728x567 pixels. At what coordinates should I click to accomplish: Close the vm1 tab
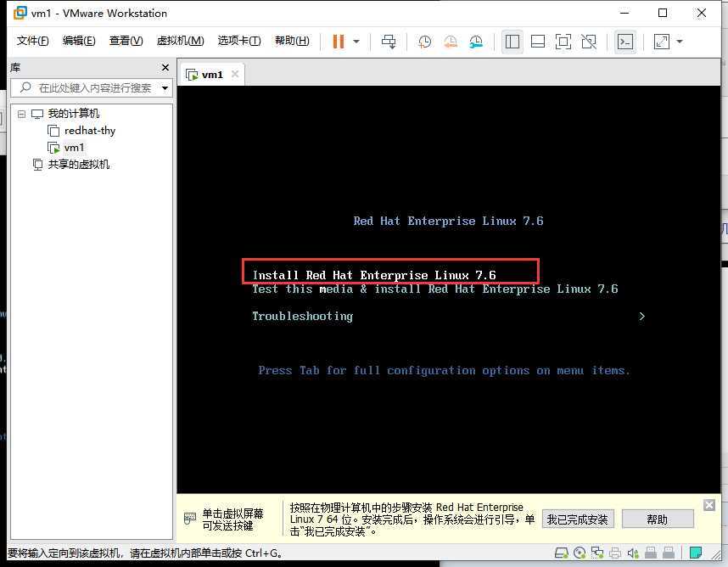tap(235, 74)
